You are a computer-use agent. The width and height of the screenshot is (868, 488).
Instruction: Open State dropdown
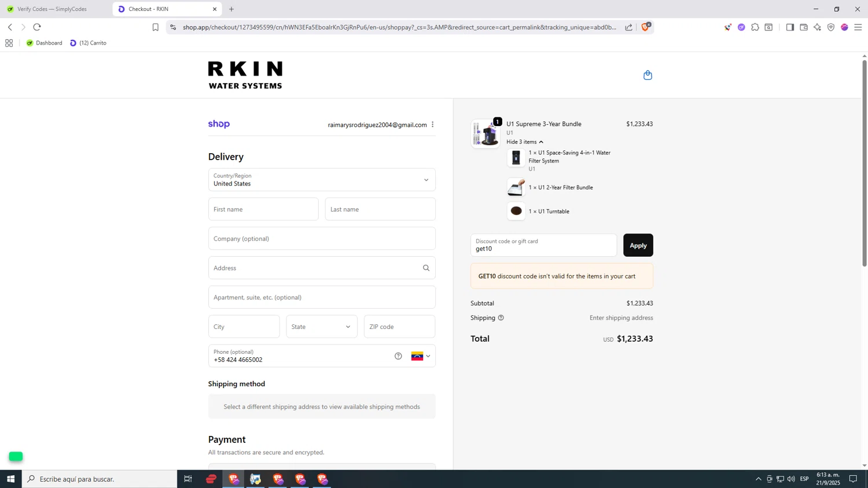(x=322, y=327)
